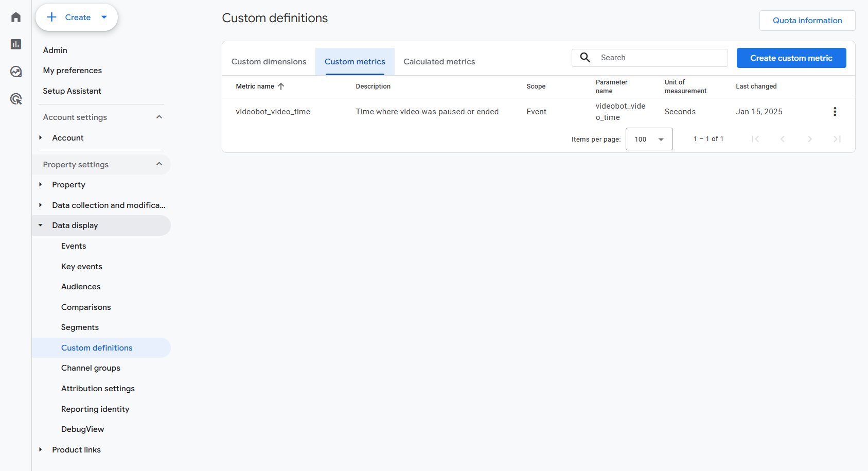Click the search magnifier icon
The width and height of the screenshot is (868, 471).
tap(585, 57)
